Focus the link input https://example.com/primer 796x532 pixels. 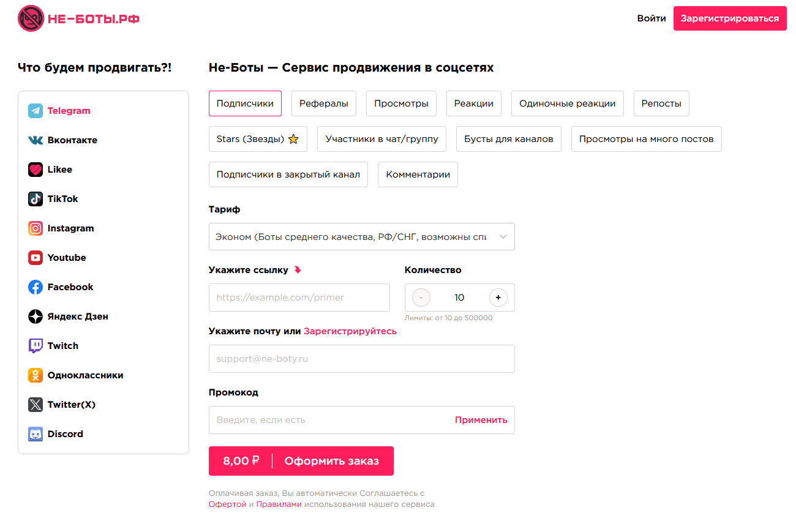pyautogui.click(x=299, y=298)
